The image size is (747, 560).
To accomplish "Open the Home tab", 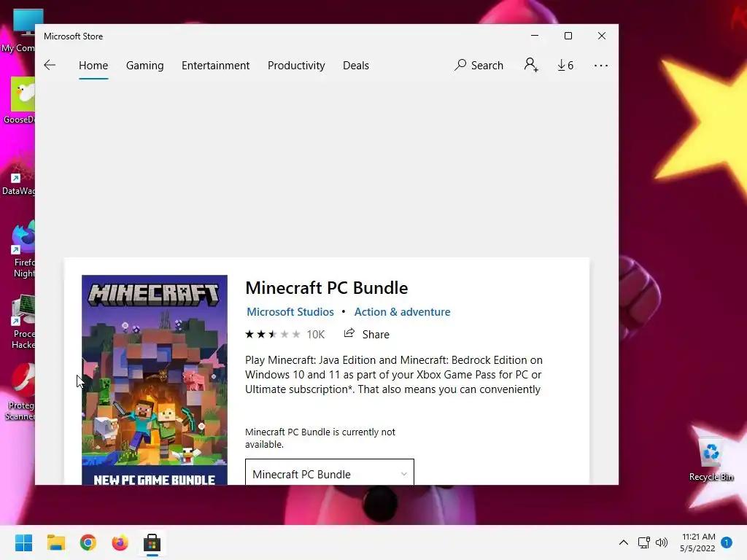I will 93,65.
